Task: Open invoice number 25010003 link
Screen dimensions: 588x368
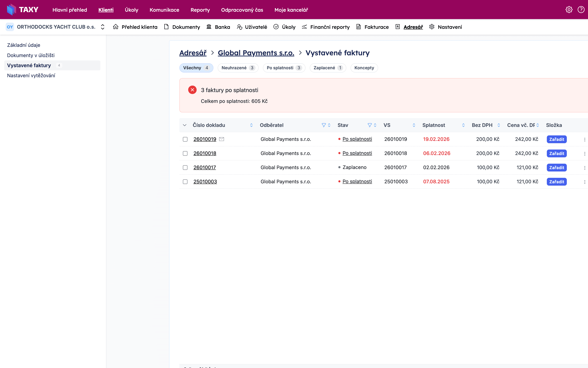Action: click(205, 182)
